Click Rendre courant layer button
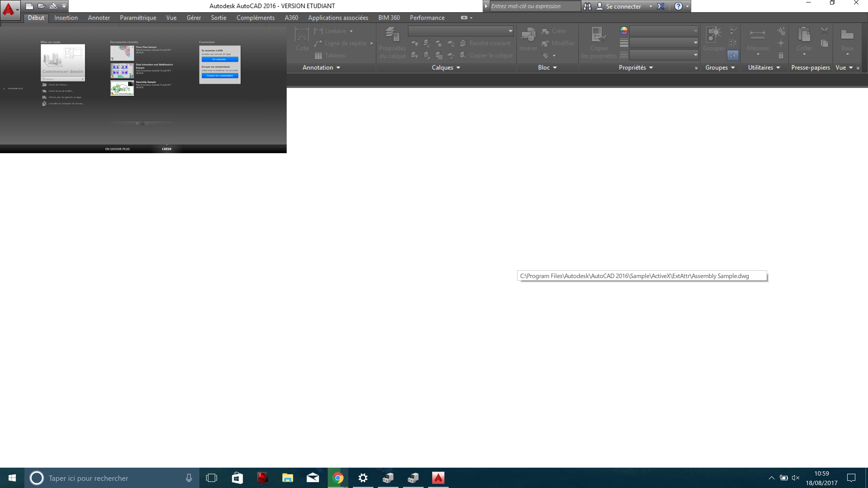The height and width of the screenshot is (488, 868). point(486,43)
